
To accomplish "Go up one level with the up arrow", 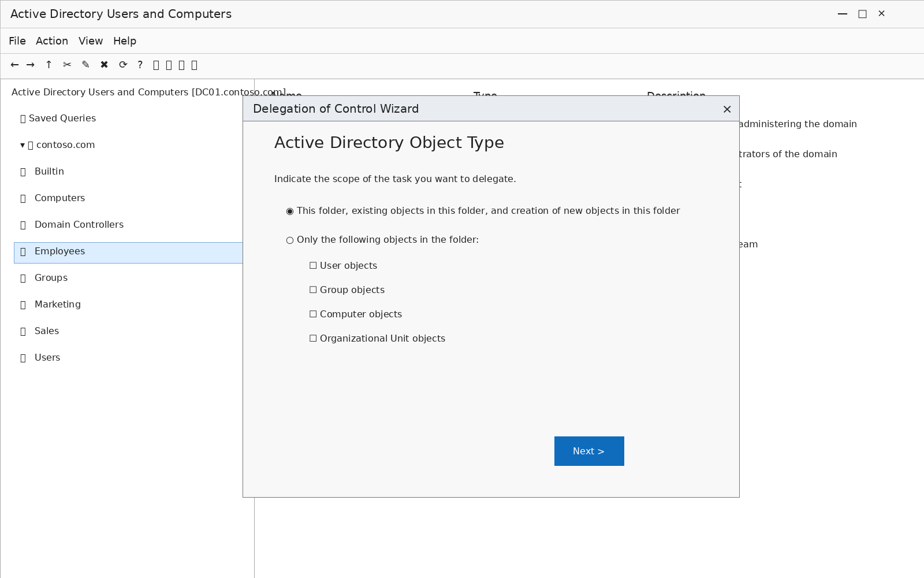I will tap(49, 65).
